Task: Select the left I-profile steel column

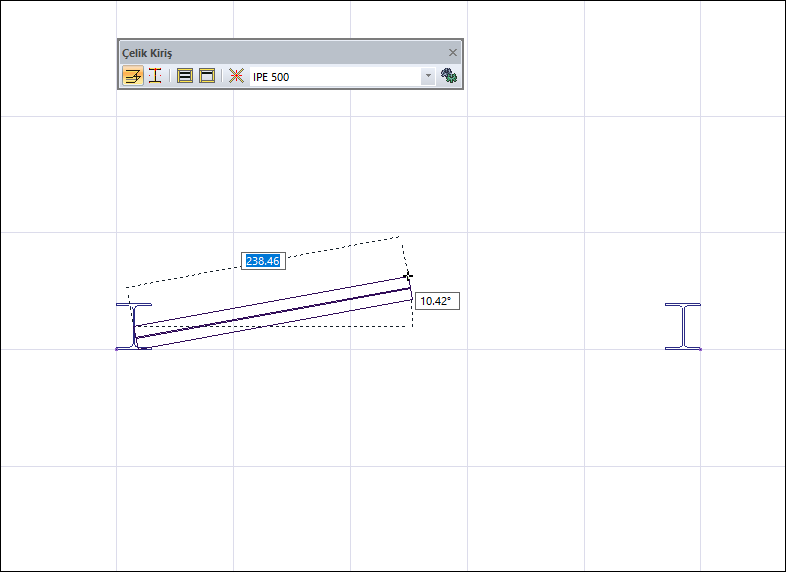Action: [x=133, y=326]
